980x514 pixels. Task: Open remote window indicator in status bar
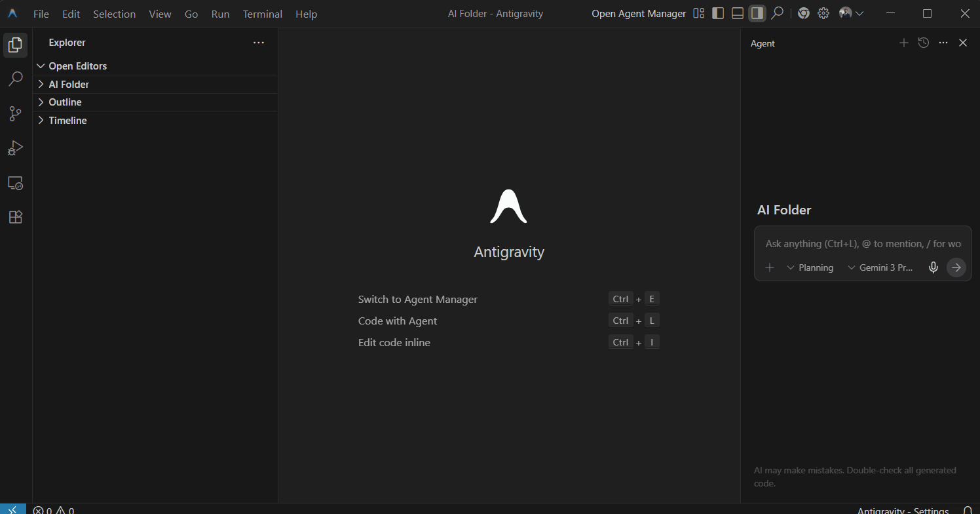[x=13, y=509]
